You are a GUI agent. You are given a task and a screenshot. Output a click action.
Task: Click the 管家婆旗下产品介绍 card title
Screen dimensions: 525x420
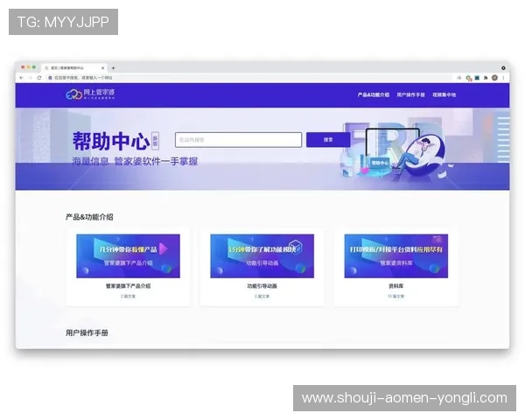pyautogui.click(x=129, y=286)
